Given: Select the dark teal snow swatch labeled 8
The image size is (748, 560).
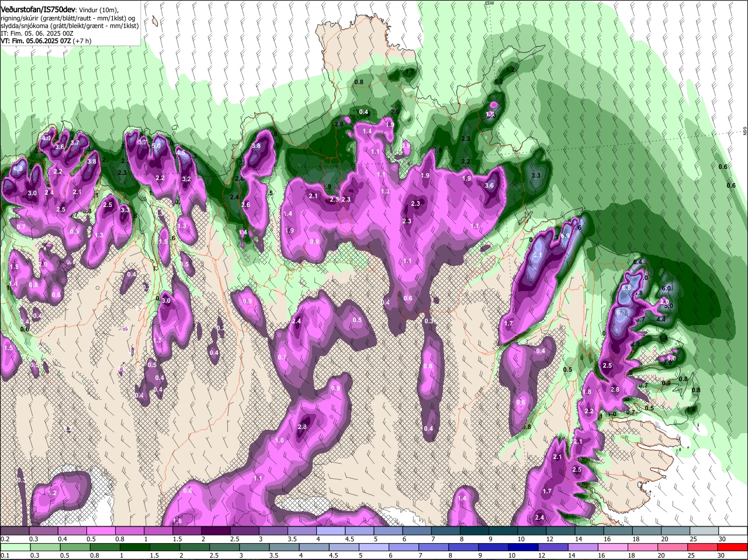Looking at the screenshot, I should (475, 530).
